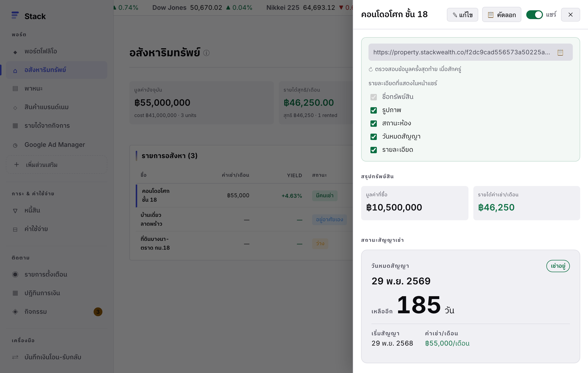Image resolution: width=588 pixels, height=373 pixels.
Task: Click the แก้ไข edit button
Action: pos(462,15)
